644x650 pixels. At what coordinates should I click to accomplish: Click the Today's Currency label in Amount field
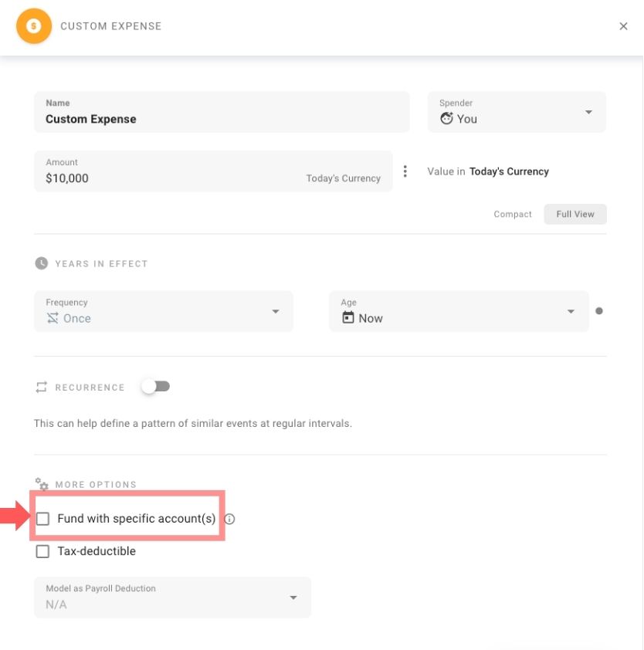pos(343,178)
